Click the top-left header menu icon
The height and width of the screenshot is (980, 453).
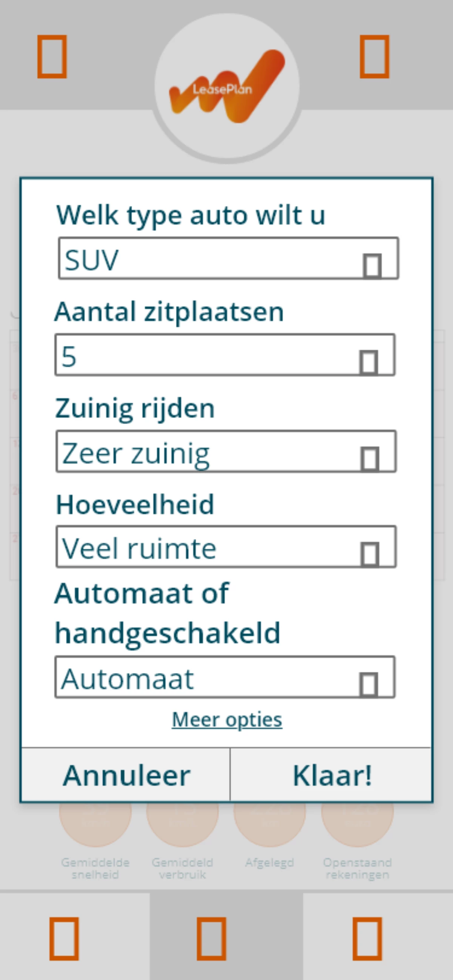[51, 57]
